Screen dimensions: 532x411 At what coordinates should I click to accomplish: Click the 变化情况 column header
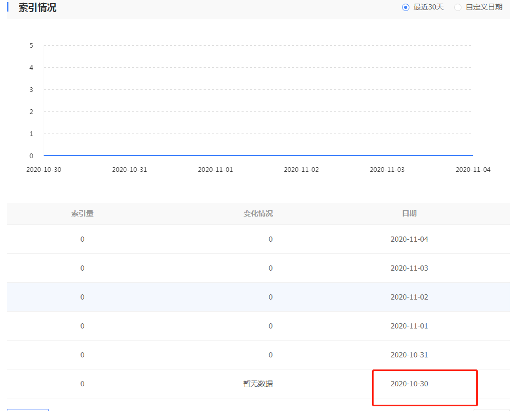tap(258, 213)
